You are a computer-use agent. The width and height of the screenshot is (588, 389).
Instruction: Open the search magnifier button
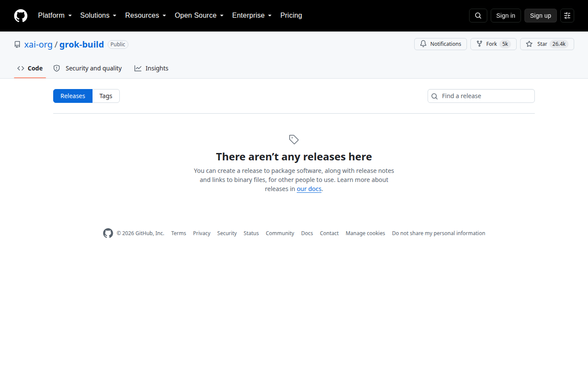click(x=478, y=16)
